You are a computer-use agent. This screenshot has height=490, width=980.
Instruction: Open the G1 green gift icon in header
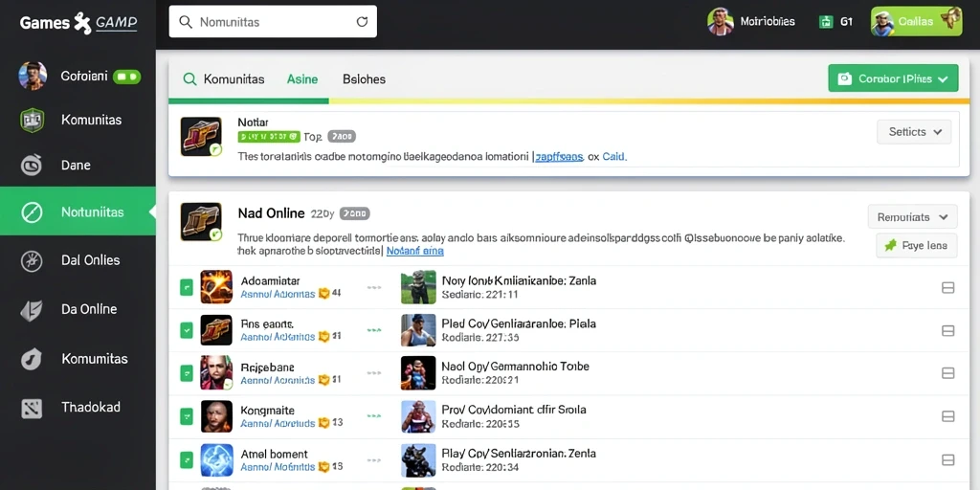point(826,22)
